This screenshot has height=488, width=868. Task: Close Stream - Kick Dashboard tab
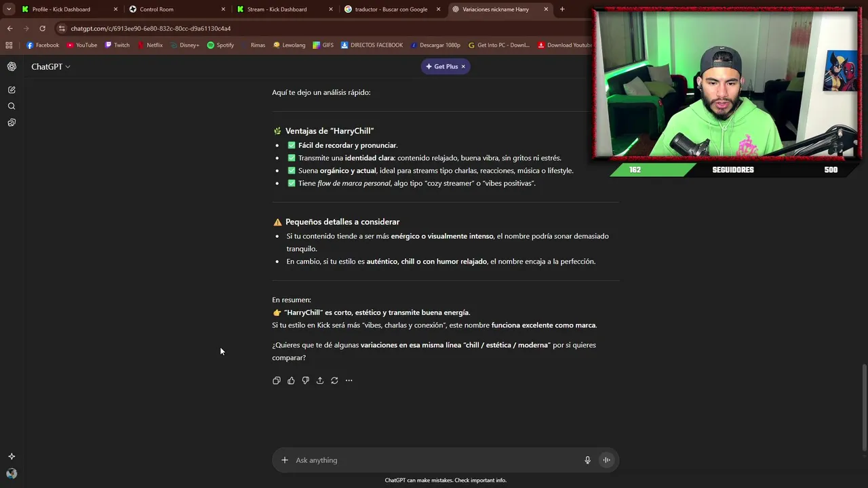pos(331,9)
